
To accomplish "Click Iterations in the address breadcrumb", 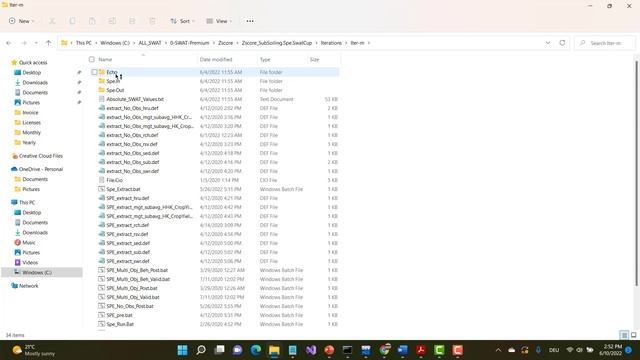I will [x=331, y=43].
